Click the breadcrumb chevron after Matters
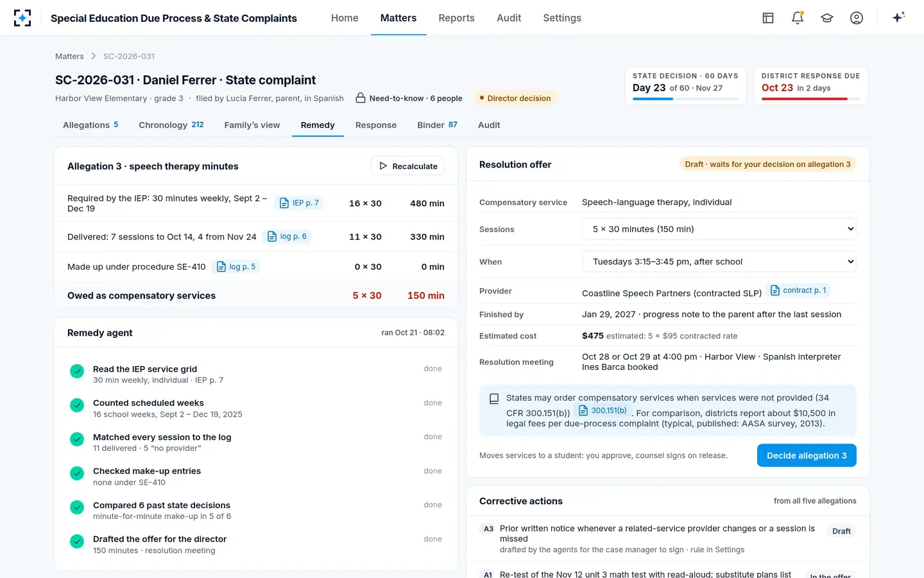 point(94,57)
